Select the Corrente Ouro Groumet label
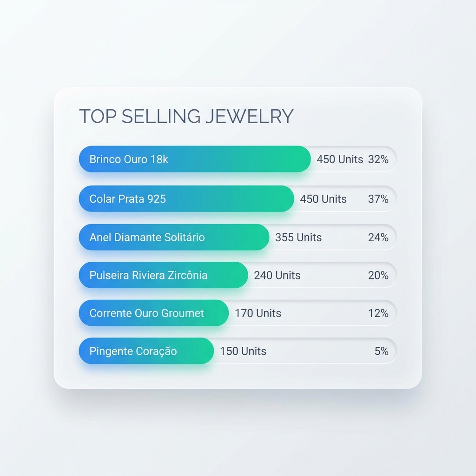The height and width of the screenshot is (476, 476). 146,313
